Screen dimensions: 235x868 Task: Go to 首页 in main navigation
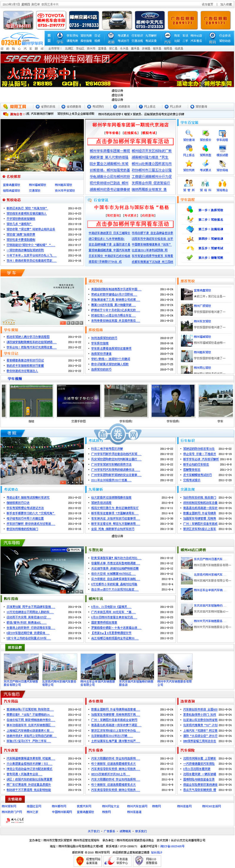pyautogui.click(x=49, y=38)
